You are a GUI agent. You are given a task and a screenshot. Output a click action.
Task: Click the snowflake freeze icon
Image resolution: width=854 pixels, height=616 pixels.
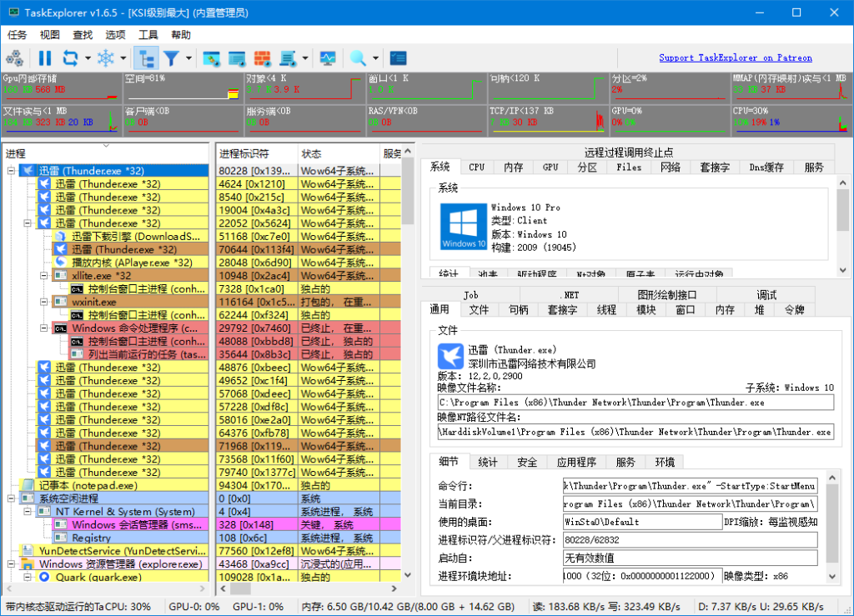pos(105,58)
